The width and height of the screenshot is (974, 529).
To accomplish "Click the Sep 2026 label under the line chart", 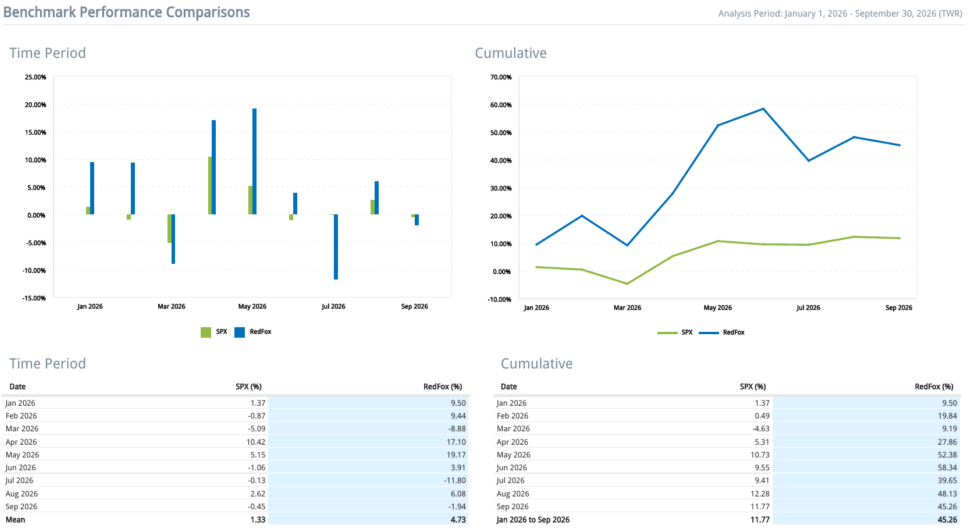I will [x=899, y=307].
